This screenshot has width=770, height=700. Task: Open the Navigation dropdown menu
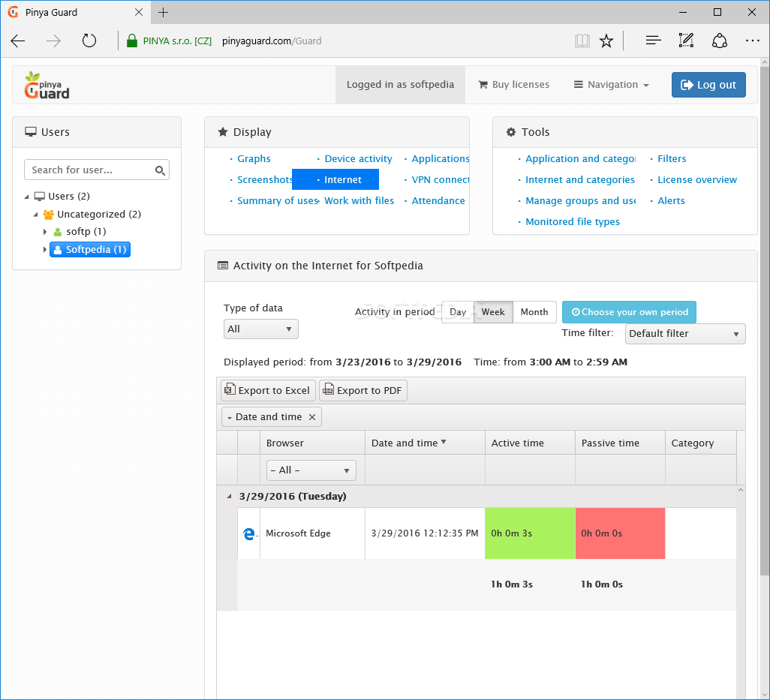tap(612, 85)
